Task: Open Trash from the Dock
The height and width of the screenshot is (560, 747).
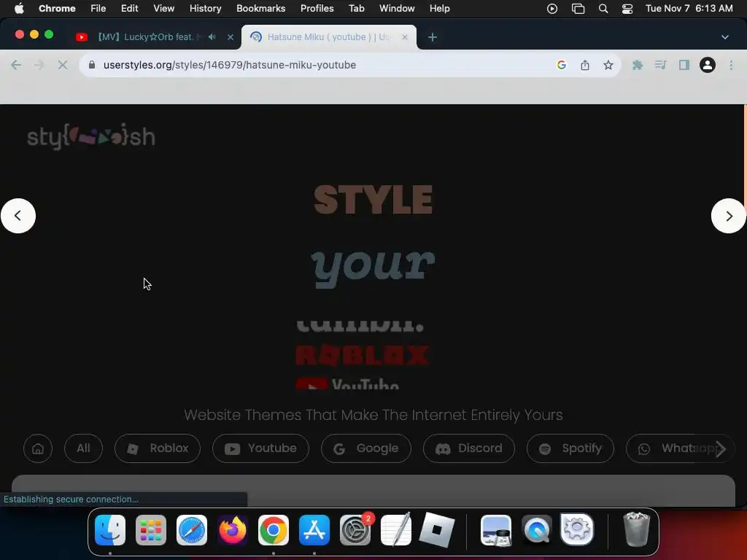Action: [x=636, y=530]
